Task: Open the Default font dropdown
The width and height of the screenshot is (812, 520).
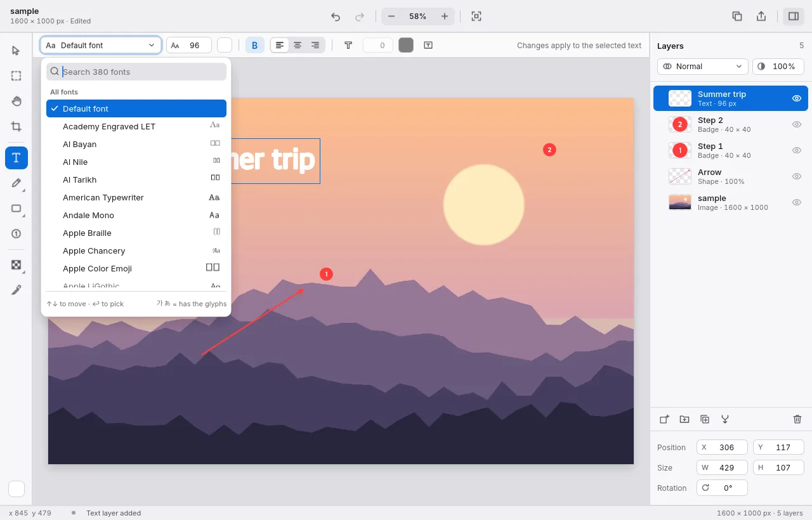Action: (101, 45)
